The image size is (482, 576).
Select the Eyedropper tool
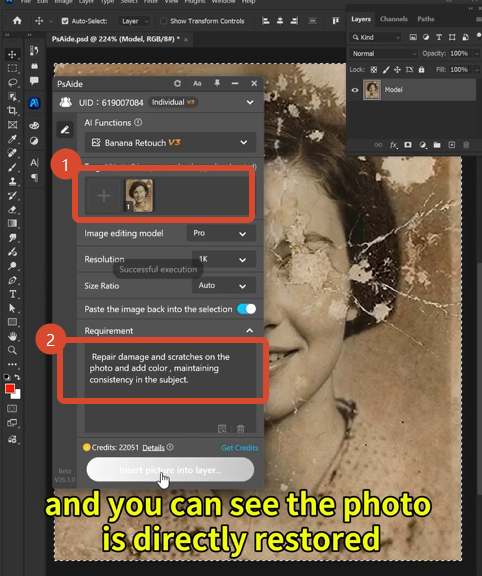(12, 138)
